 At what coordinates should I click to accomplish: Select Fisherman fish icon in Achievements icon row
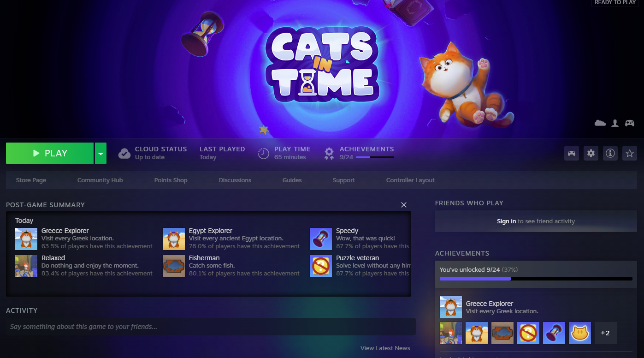(x=502, y=333)
